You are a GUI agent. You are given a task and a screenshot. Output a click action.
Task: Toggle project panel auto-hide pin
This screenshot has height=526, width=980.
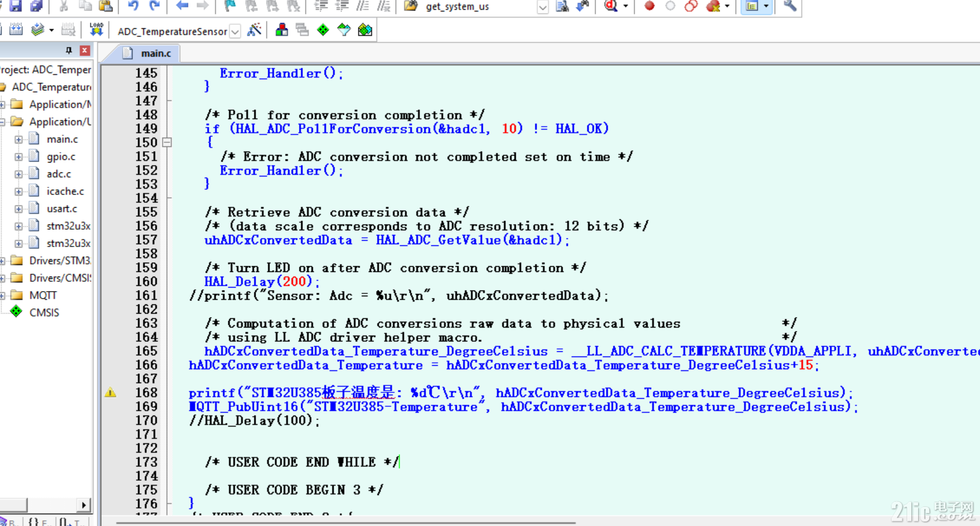tap(69, 50)
